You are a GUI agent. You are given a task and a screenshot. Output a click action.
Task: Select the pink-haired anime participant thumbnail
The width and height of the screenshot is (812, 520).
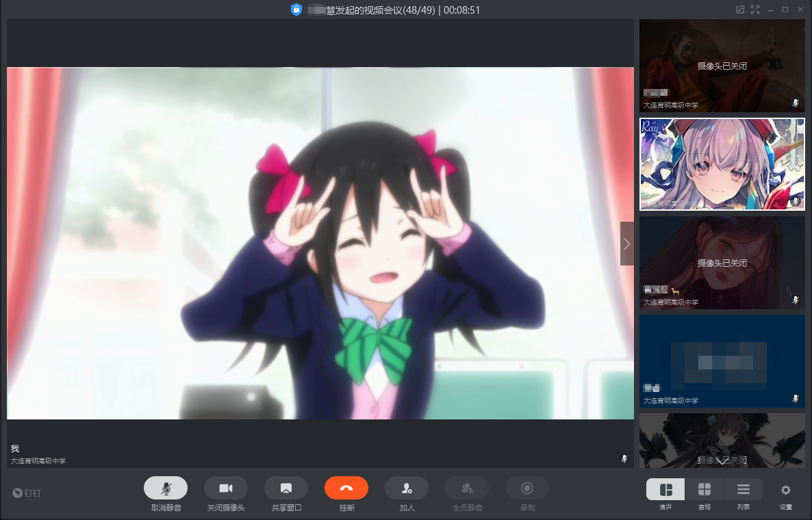click(x=722, y=164)
